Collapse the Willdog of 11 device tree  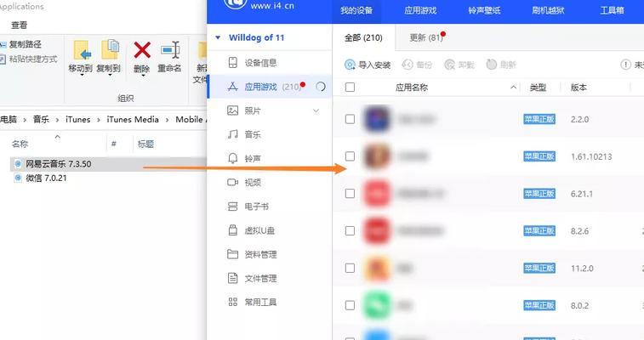[218, 37]
